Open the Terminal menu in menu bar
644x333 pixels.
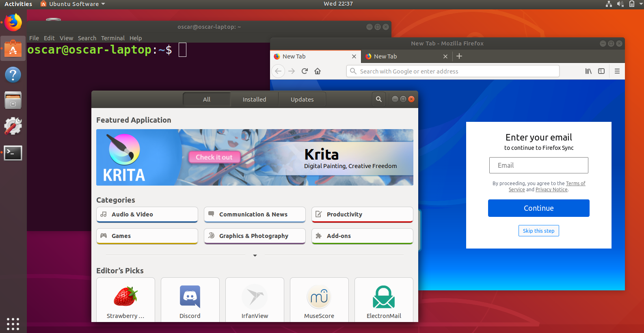[113, 38]
